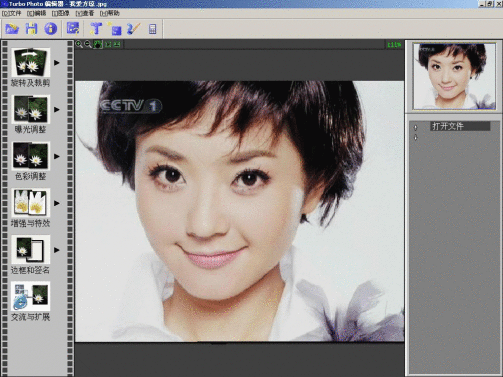The image size is (503, 377).
Task: Expand the arrow beside 曝光调整
Action: pos(57,109)
